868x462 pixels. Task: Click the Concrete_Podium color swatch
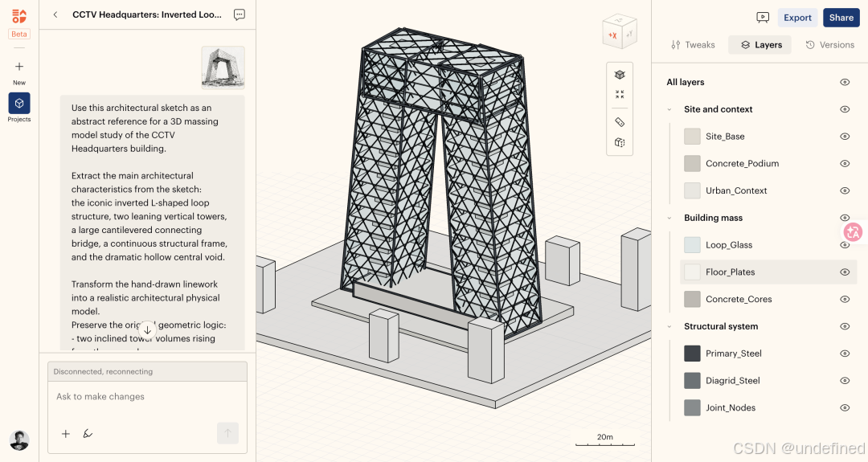692,164
